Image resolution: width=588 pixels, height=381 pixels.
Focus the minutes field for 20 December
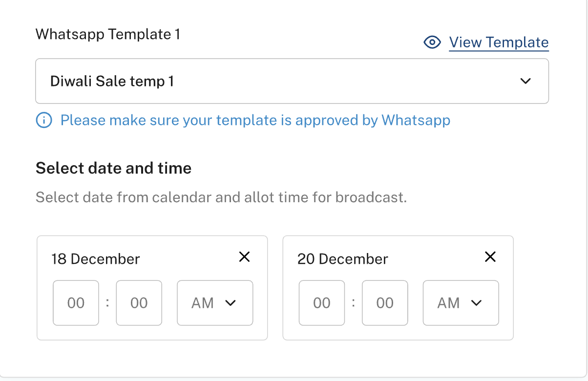(385, 303)
